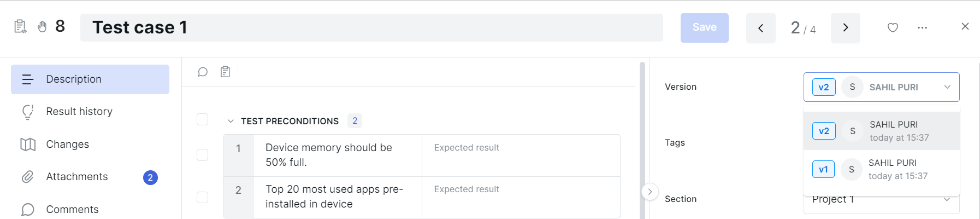Click the comment bubble toolbar icon

pyautogui.click(x=203, y=72)
